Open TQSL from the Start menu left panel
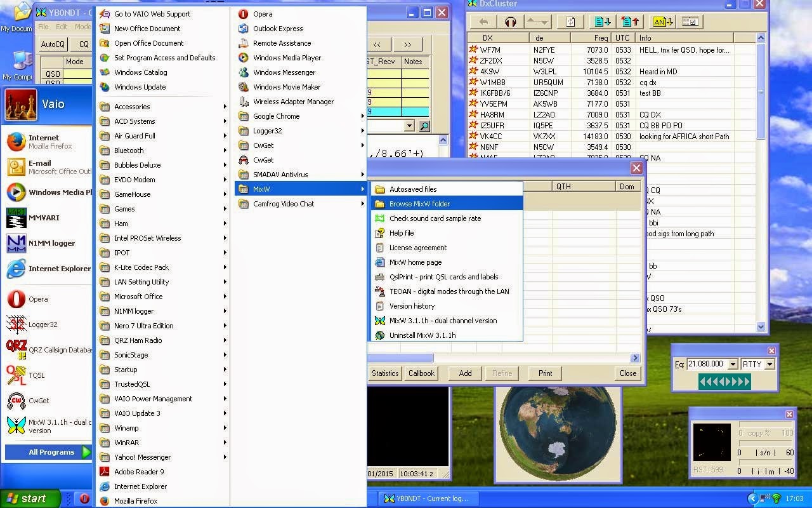Viewport: 812px width, 508px height. tap(48, 375)
